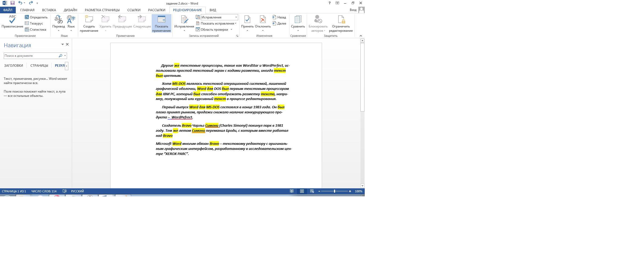Click the РУССКИЙ language indicator
644x271 pixels.
click(x=77, y=191)
